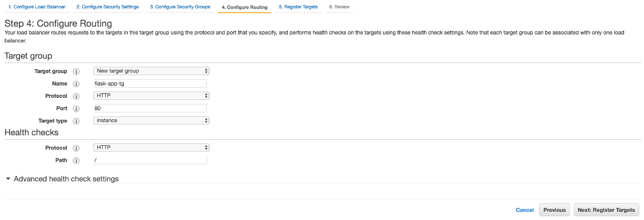Image resolution: width=644 pixels, height=220 pixels.
Task: Click info icon next to target group Protocol
Action: click(76, 96)
